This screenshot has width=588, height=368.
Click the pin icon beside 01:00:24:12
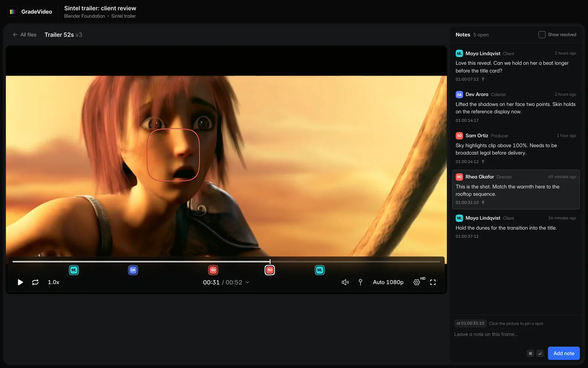pos(483,162)
